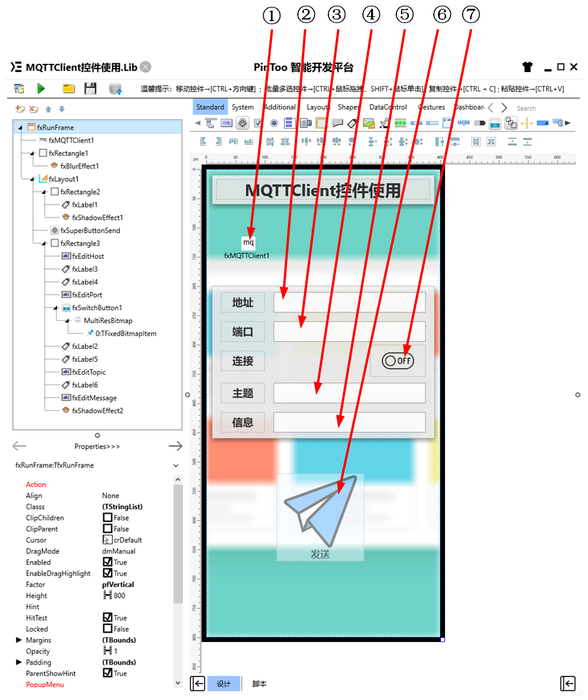Switch to the DataControl component tab
The height and width of the screenshot is (700, 588).
tap(388, 107)
